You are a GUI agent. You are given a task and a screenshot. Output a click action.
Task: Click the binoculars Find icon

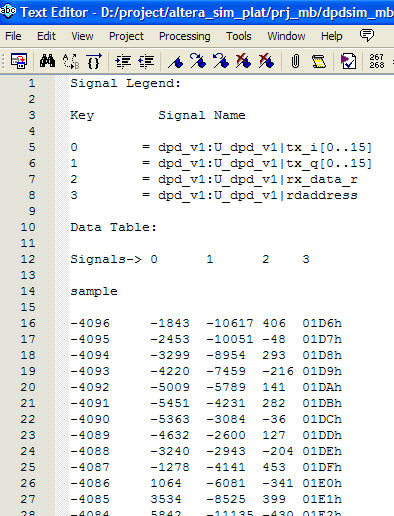coord(47,61)
